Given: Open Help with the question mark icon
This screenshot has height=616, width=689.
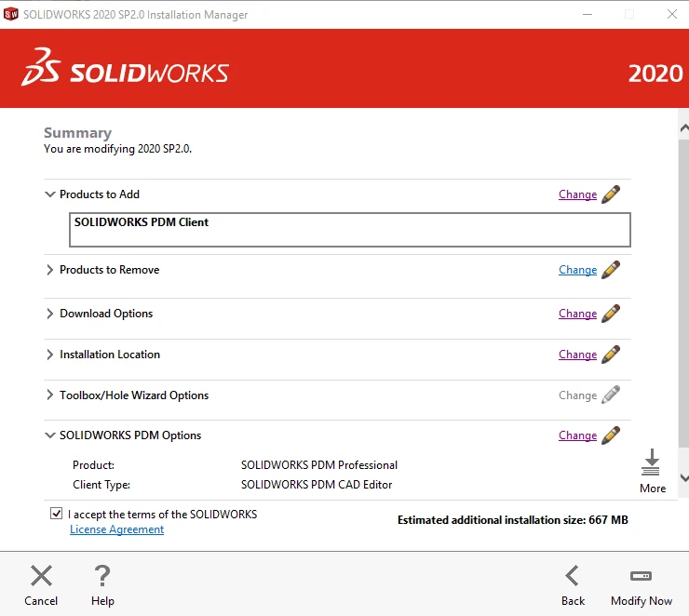Looking at the screenshot, I should point(102,576).
